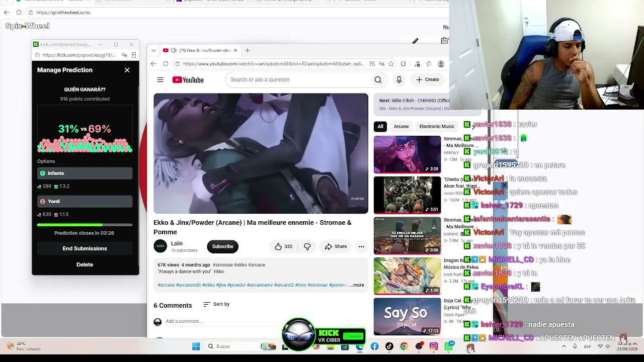Share the Ekko & Jinx video
This screenshot has height=362, width=644.
pos(336,246)
